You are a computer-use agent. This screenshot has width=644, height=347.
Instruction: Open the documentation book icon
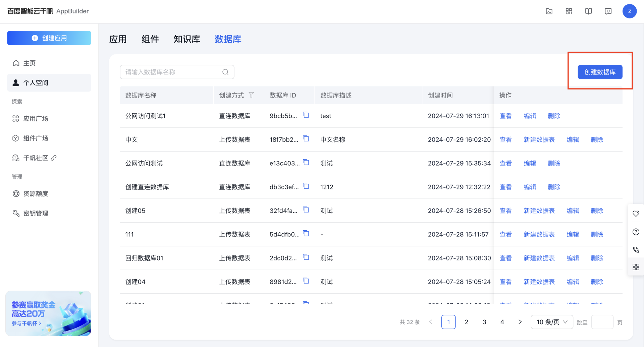(588, 11)
